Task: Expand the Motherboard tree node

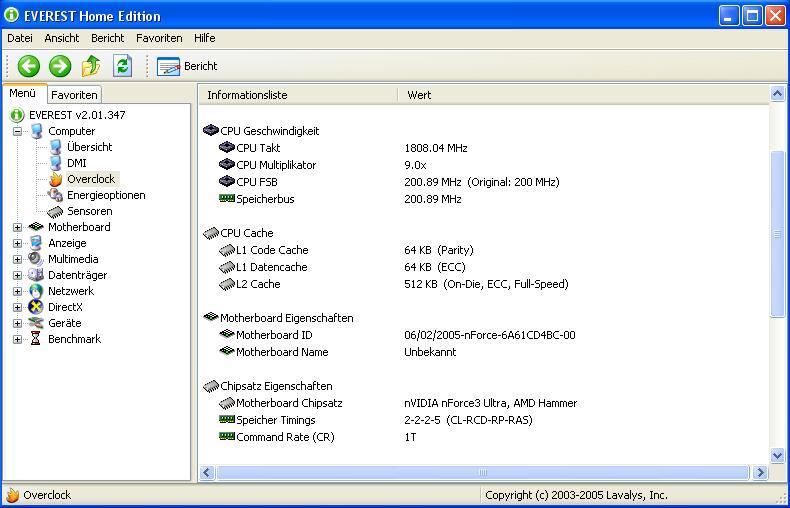Action: (17, 227)
